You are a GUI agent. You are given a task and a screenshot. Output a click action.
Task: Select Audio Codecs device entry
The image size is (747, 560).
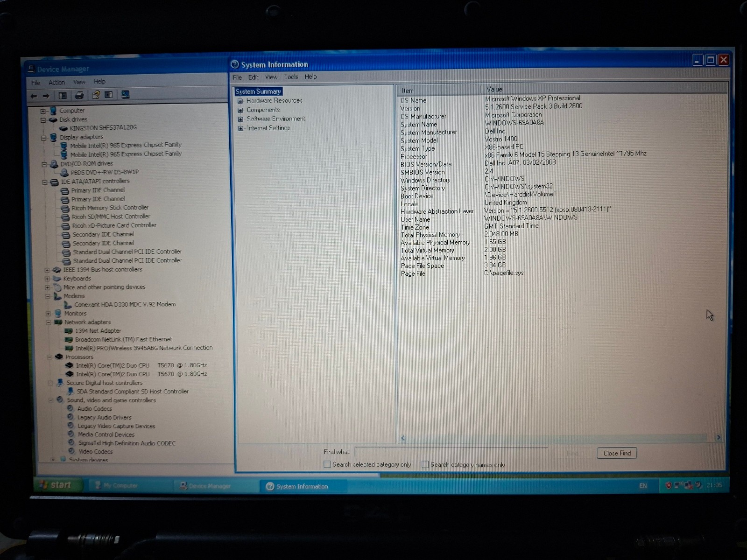pyautogui.click(x=94, y=409)
